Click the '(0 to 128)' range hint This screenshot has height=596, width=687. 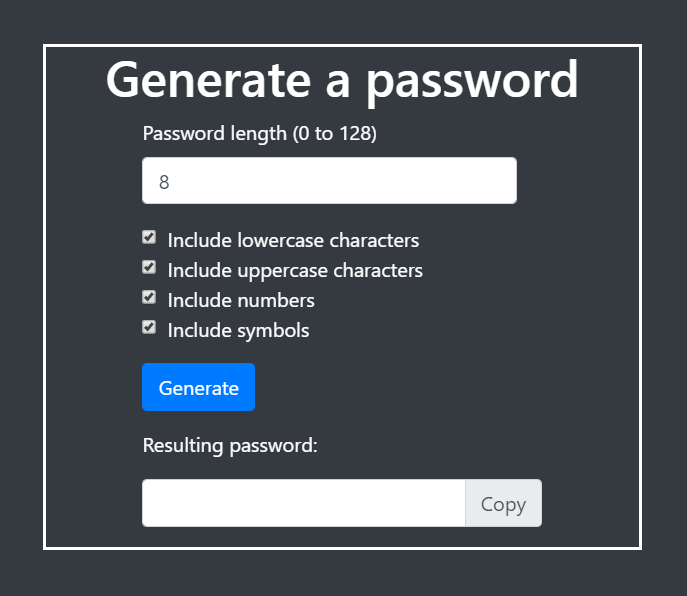335,134
